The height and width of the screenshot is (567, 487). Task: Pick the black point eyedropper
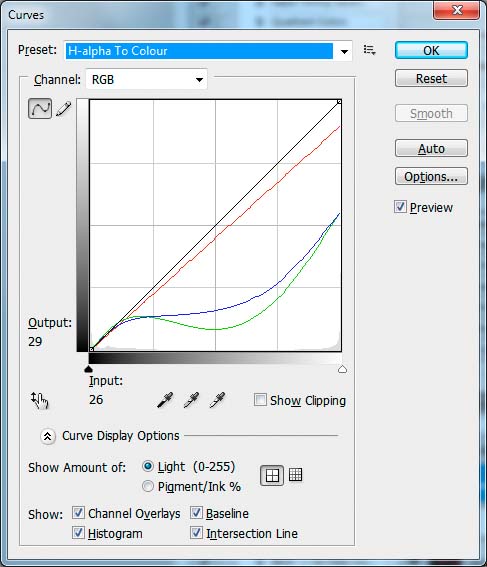tap(165, 400)
